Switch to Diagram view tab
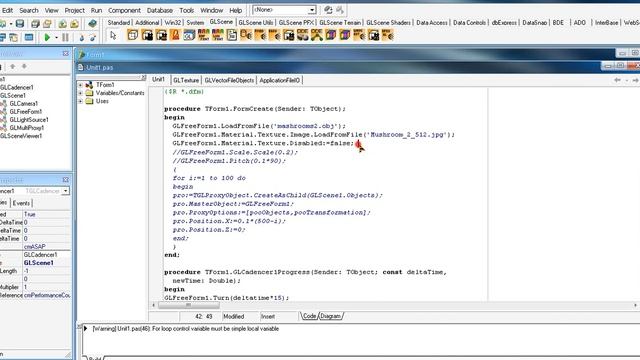Screen dimensions: 640x360 click(x=330, y=316)
